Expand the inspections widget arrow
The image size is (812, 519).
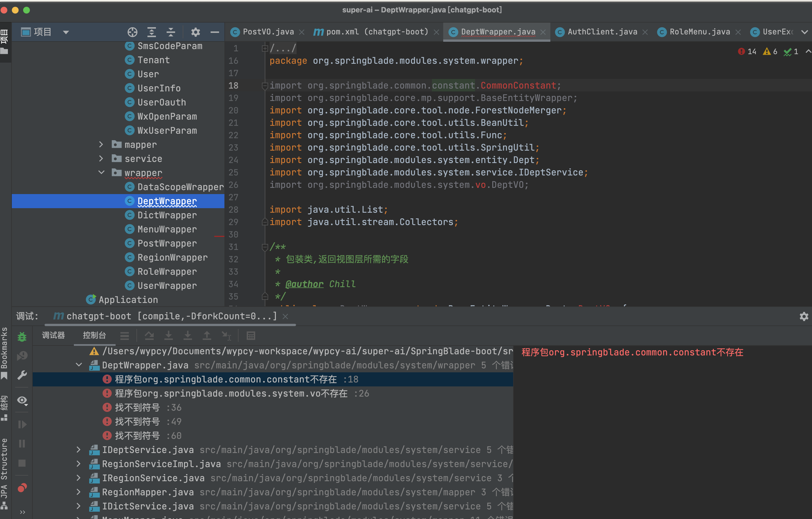(808, 52)
